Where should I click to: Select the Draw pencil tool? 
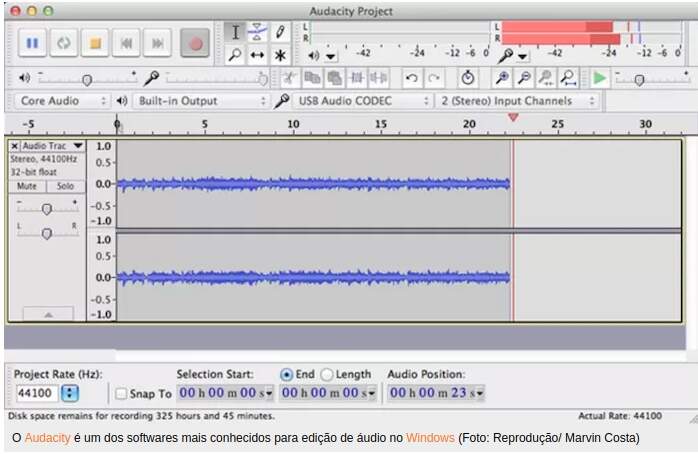point(280,32)
